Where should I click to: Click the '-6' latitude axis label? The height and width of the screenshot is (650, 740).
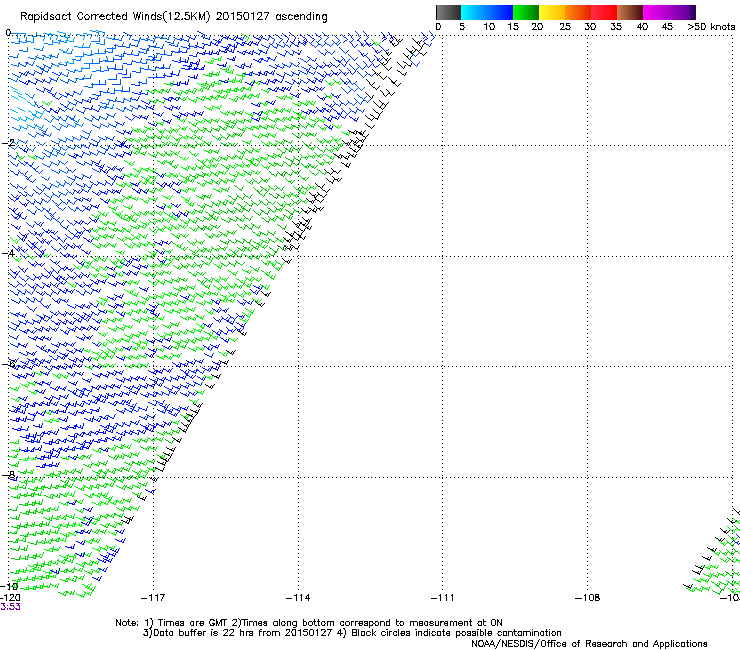(x=8, y=364)
